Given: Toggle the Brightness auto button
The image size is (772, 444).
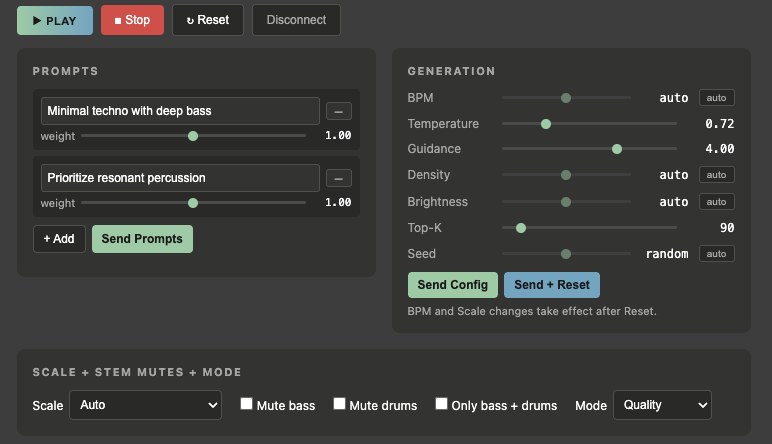Looking at the screenshot, I should tap(716, 201).
